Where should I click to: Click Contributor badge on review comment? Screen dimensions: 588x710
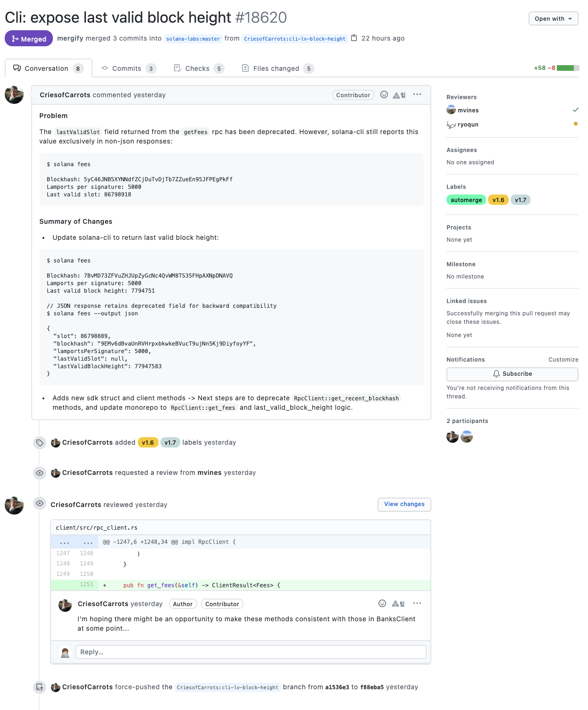tap(222, 604)
